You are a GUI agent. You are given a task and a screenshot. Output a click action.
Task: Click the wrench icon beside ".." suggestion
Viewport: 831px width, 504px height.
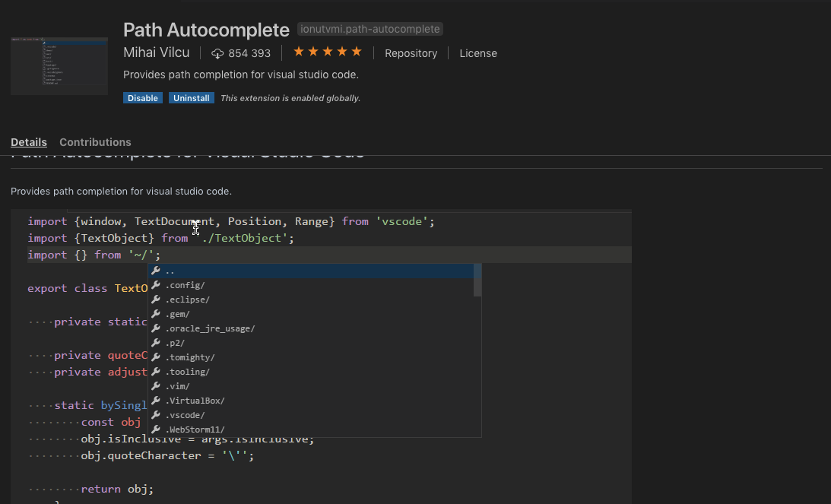(x=157, y=270)
